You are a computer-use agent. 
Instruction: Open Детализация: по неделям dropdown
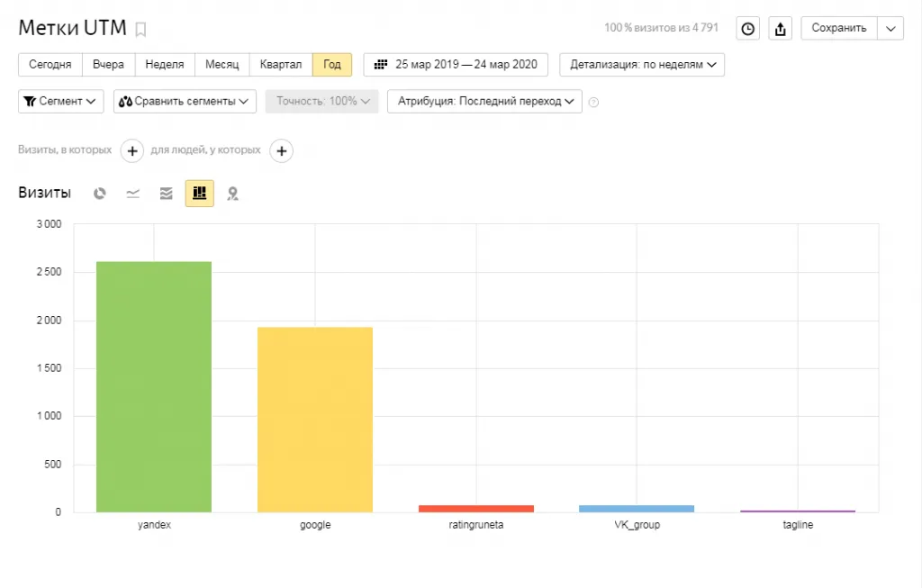(x=642, y=65)
